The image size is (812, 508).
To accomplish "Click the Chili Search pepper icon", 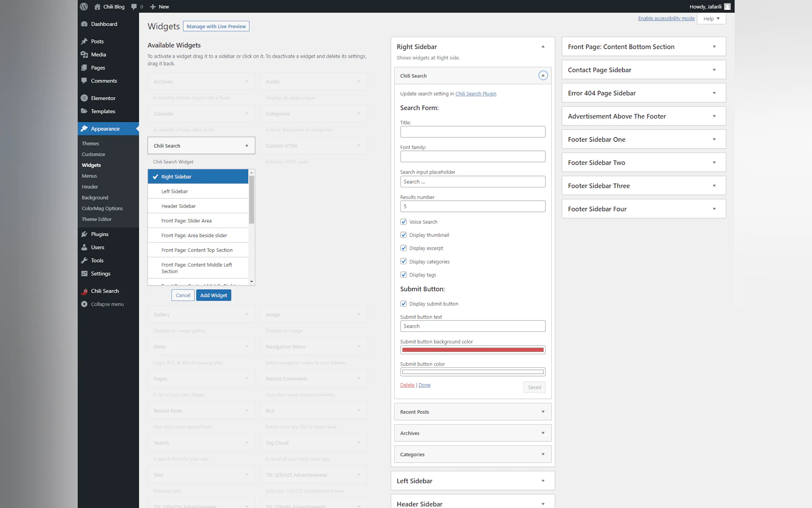I will [84, 291].
